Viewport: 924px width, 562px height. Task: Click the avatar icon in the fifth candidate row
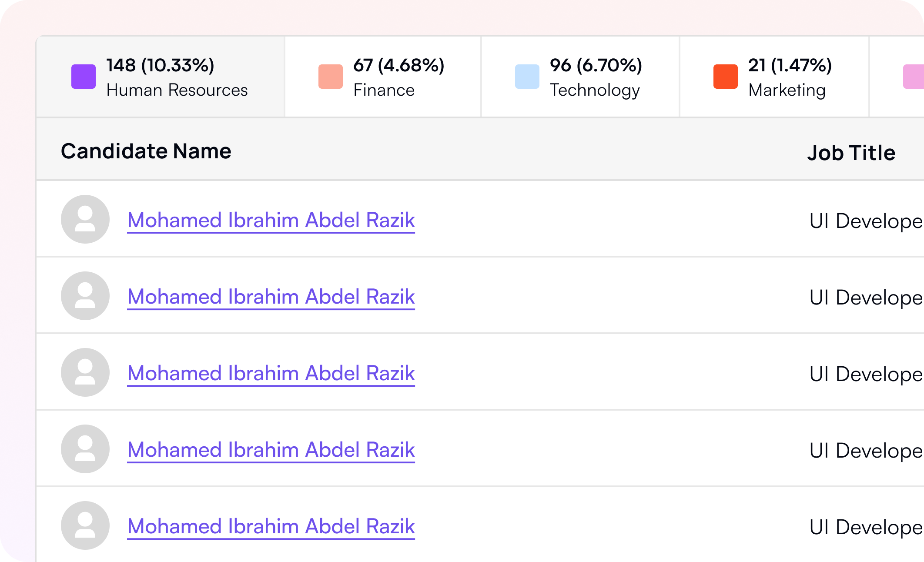click(x=85, y=525)
